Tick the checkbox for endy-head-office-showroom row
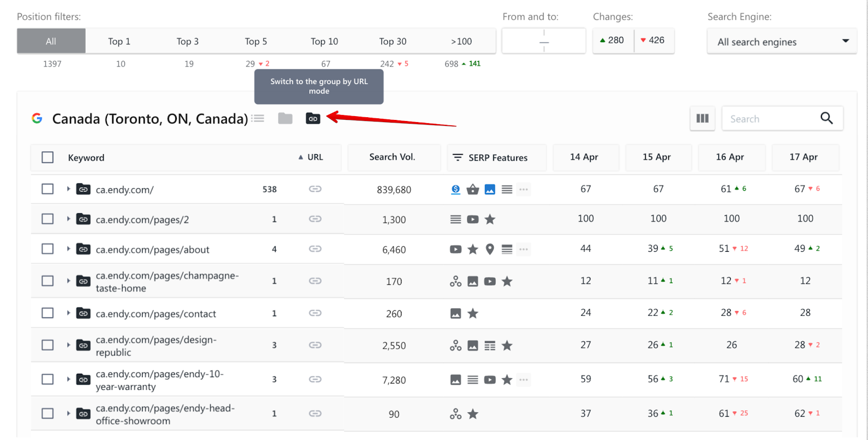This screenshot has width=868, height=440. pyautogui.click(x=48, y=413)
